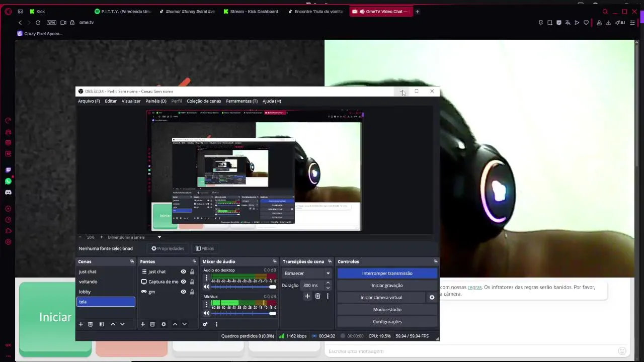The image size is (644, 362).
Task: Toggle visibility of gm source
Action: click(184, 292)
